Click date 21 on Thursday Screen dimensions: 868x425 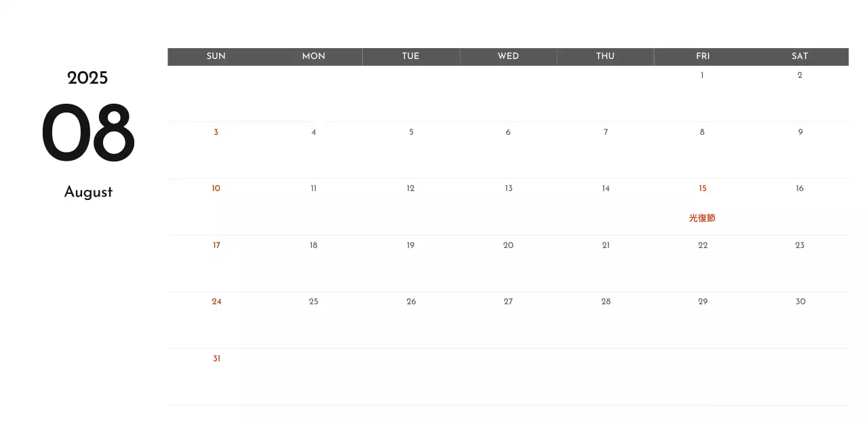click(x=606, y=245)
